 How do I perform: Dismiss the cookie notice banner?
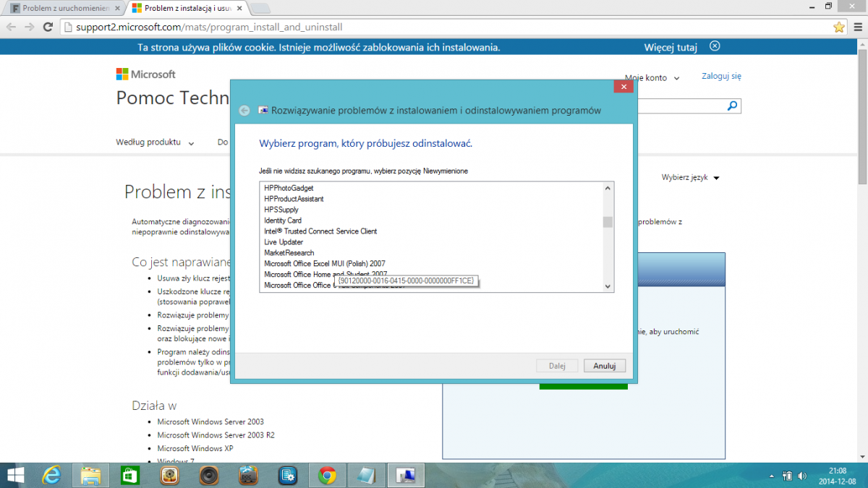(x=715, y=46)
